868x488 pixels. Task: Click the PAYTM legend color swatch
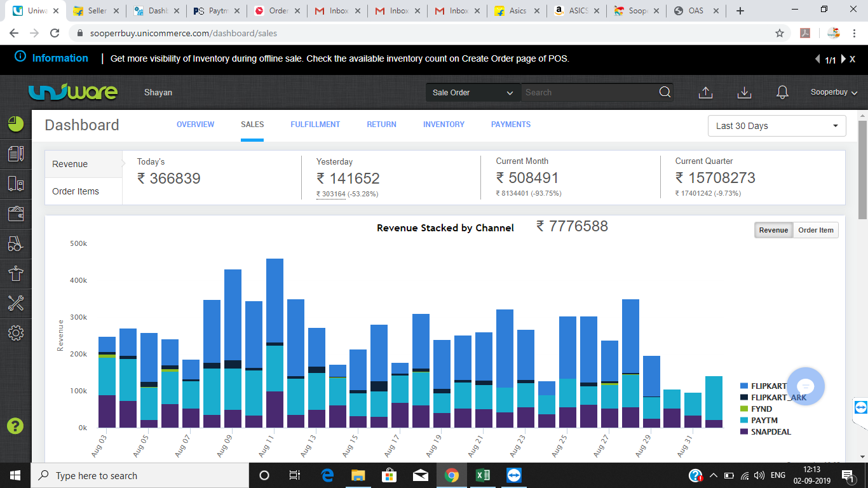[744, 421]
